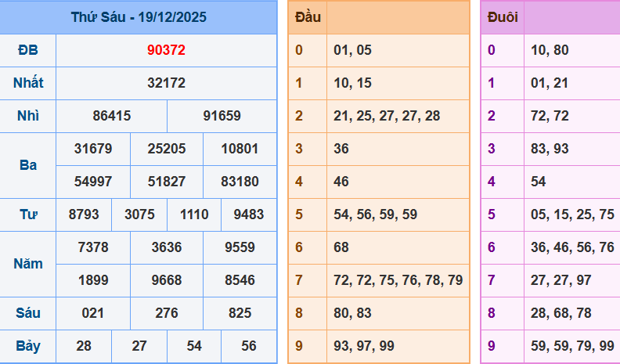Click the red special prize number 90372
Screen dimensions: 620x364
166,50
